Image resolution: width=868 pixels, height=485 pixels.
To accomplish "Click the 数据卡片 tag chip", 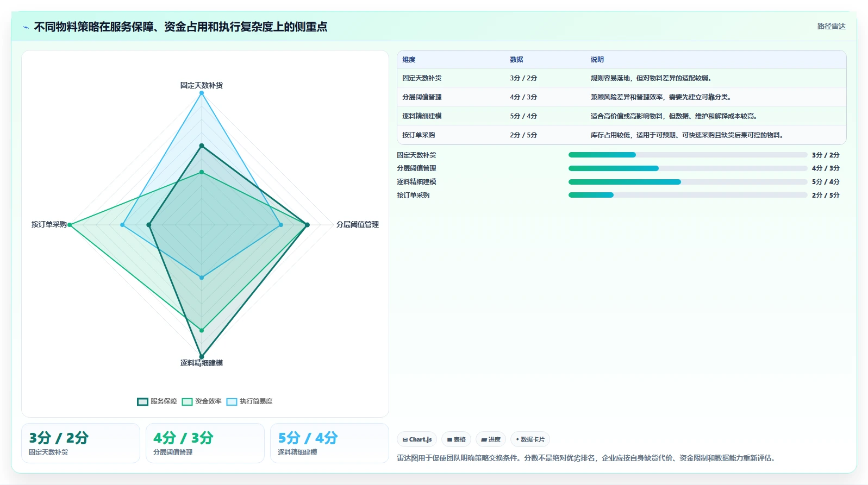I will 530,439.
